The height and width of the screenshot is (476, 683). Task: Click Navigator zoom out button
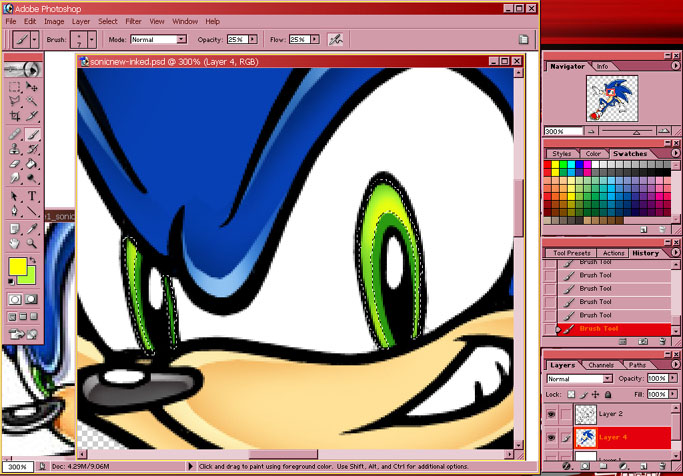pyautogui.click(x=591, y=131)
